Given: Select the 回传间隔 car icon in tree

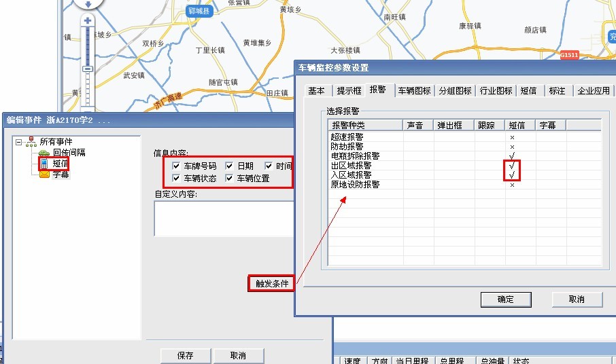Looking at the screenshot, I should [x=44, y=152].
